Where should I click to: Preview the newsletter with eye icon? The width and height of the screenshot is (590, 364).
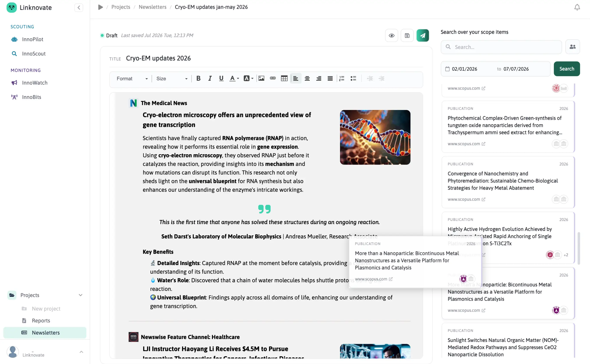(392, 36)
